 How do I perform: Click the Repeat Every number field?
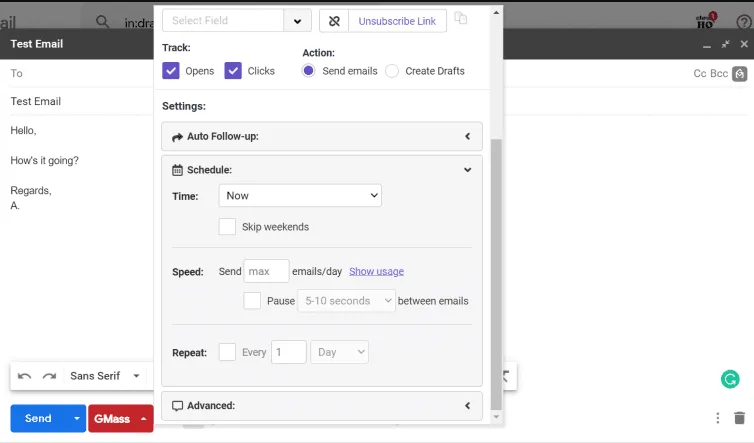(289, 352)
